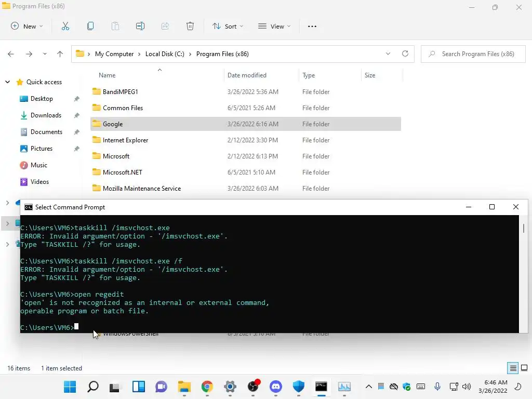Image resolution: width=532 pixels, height=399 pixels.
Task: Open Music in sidebar
Action: pos(38,165)
